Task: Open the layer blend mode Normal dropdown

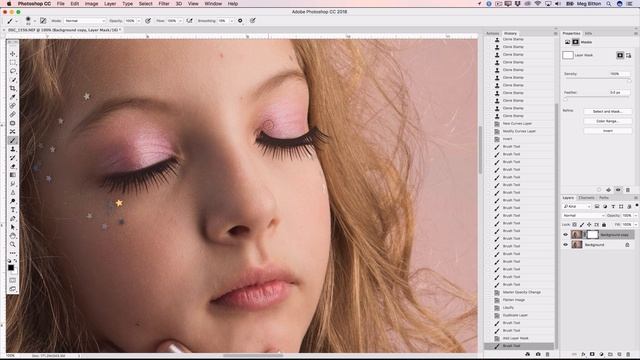Action: pos(584,216)
